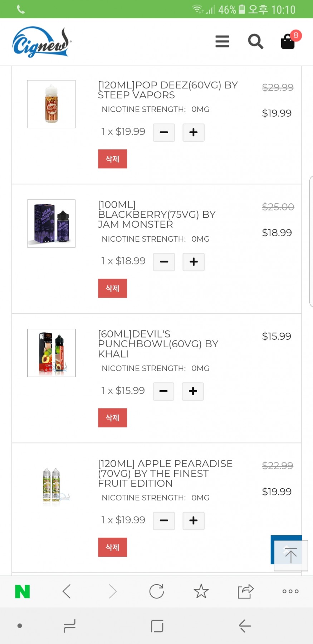The width and height of the screenshot is (313, 644).
Task: Decrease quantity of Blackberry Jam Monster
Action: click(164, 262)
